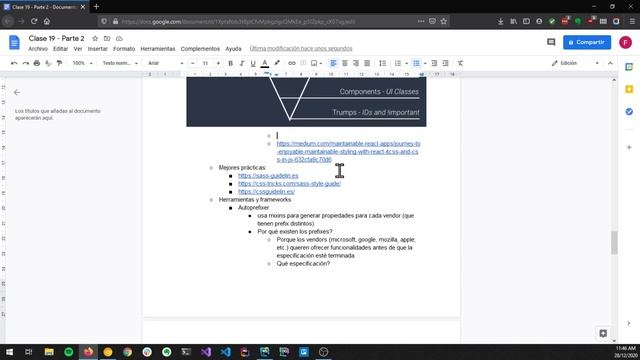Viewport: 640px width, 360px height.
Task: Undo the last edit
Action: click(x=14, y=63)
